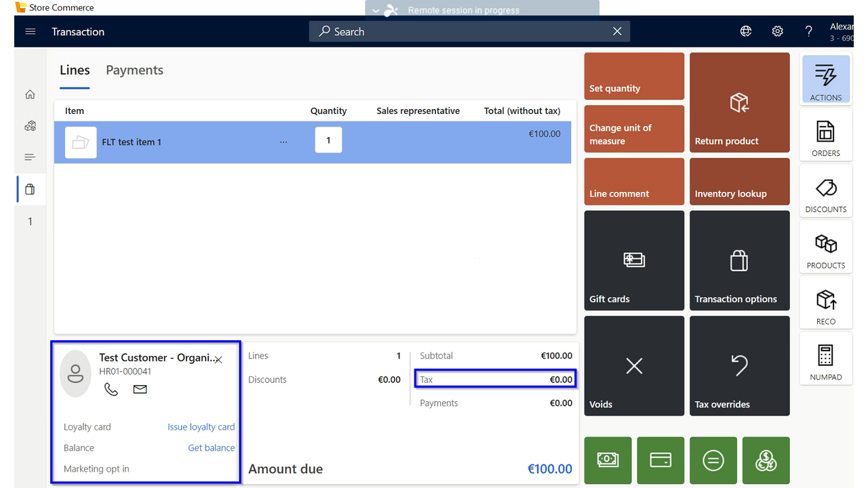Pay by card using the green card button
The width and height of the screenshot is (868, 488).
tap(660, 460)
